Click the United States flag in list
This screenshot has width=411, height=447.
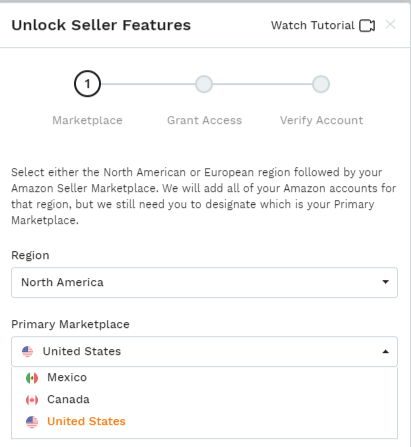32,422
